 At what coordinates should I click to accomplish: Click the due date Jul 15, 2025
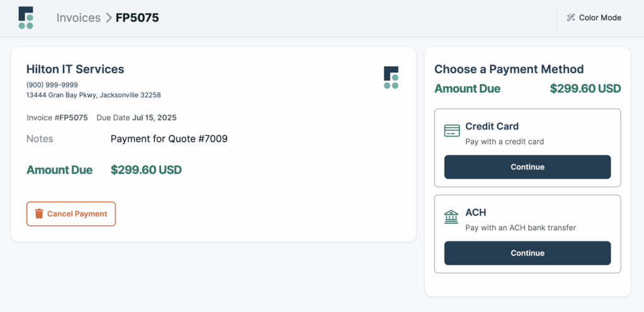[155, 118]
